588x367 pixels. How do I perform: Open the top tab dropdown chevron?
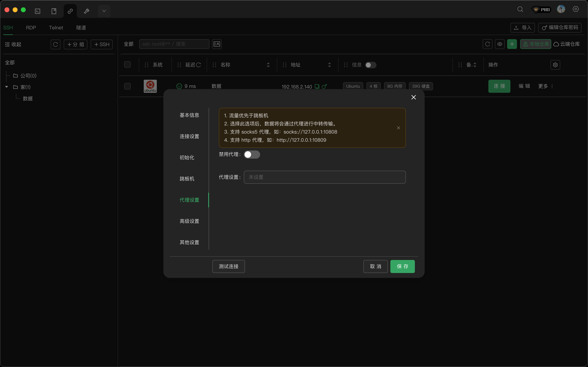(x=104, y=11)
